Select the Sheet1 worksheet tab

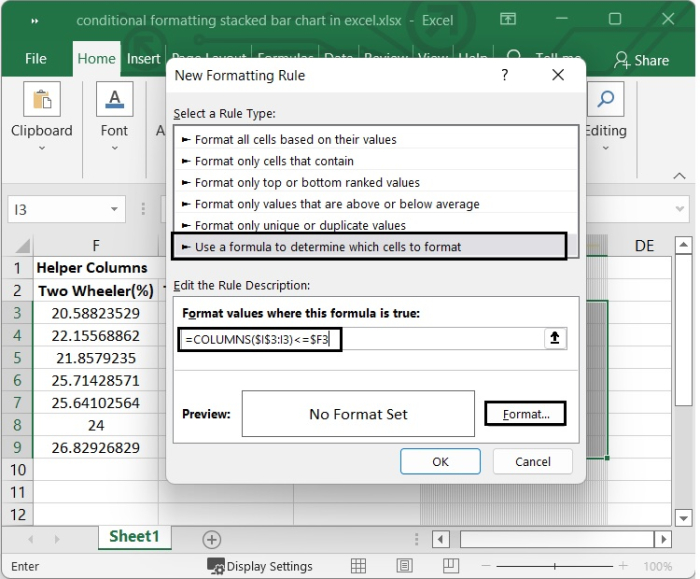point(134,536)
